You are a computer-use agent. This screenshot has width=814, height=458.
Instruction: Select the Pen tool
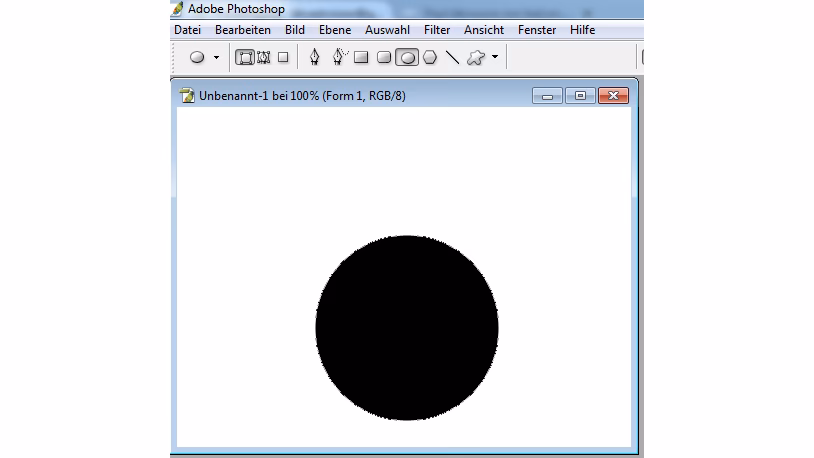(x=315, y=57)
